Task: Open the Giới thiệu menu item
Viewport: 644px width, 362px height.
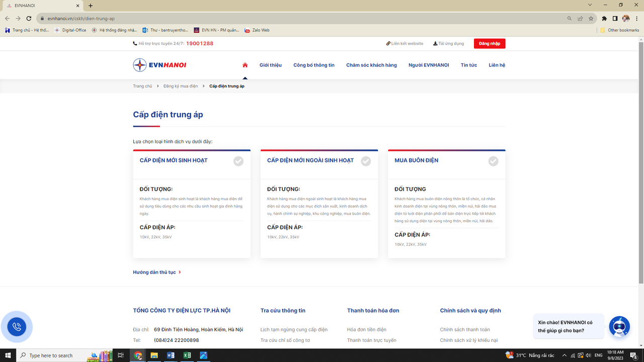Action: coord(270,65)
